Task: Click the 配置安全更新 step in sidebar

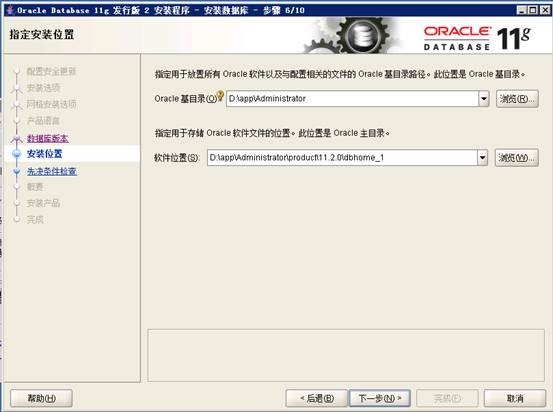Action: [x=51, y=72]
